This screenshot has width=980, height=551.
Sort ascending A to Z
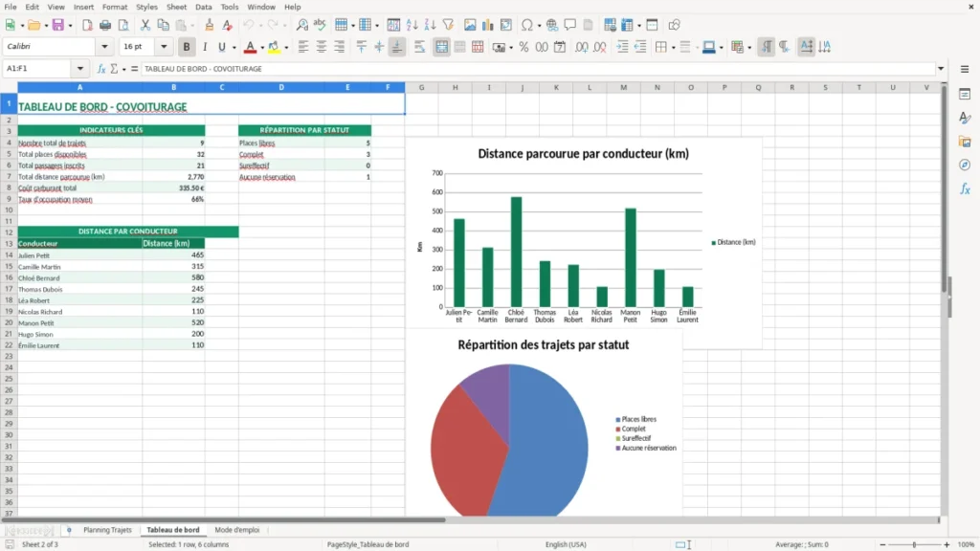pyautogui.click(x=412, y=25)
